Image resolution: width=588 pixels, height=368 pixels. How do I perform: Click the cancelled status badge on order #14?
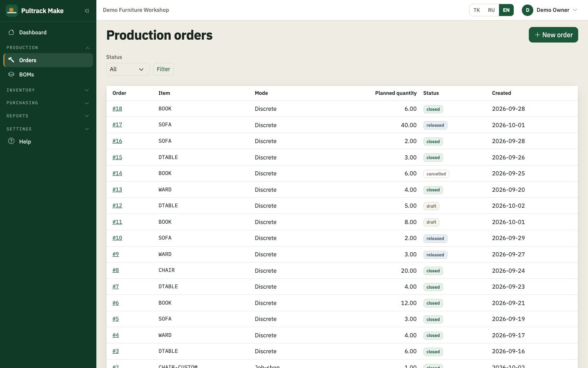click(x=436, y=174)
